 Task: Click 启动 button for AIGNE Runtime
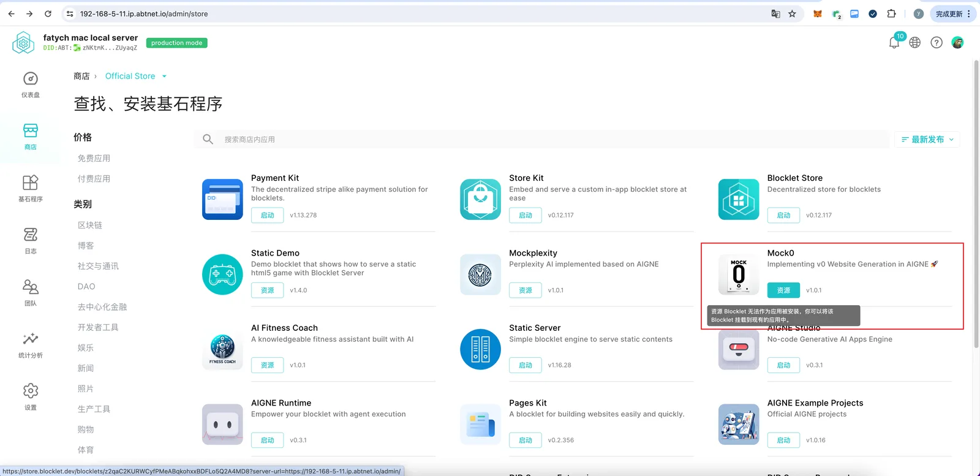point(268,440)
